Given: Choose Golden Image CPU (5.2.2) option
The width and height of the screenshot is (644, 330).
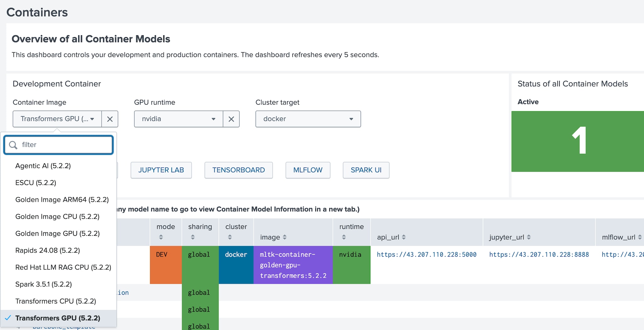Looking at the screenshot, I should tap(57, 217).
